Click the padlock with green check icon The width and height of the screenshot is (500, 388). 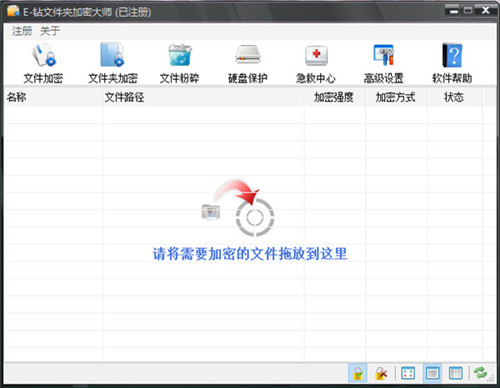click(358, 373)
